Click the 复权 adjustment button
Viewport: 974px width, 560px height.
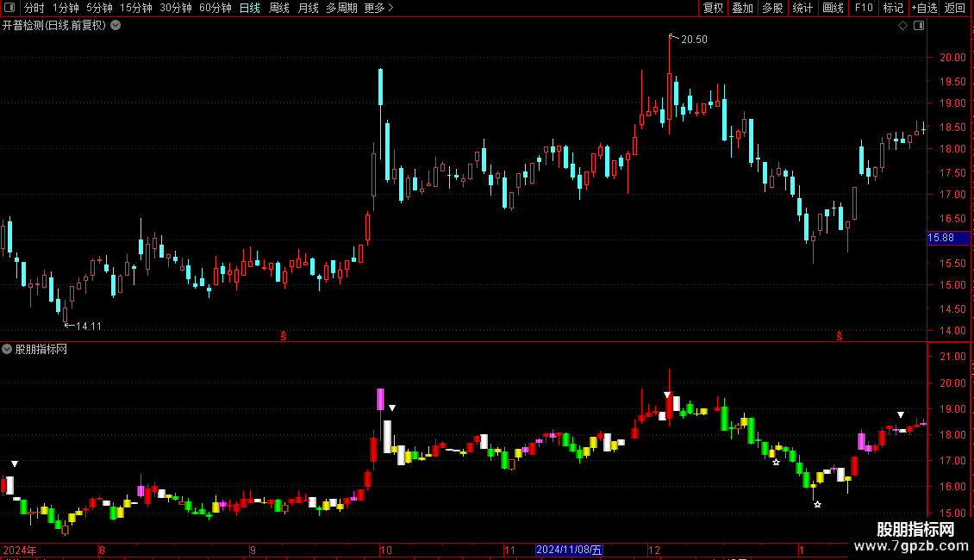(x=713, y=8)
